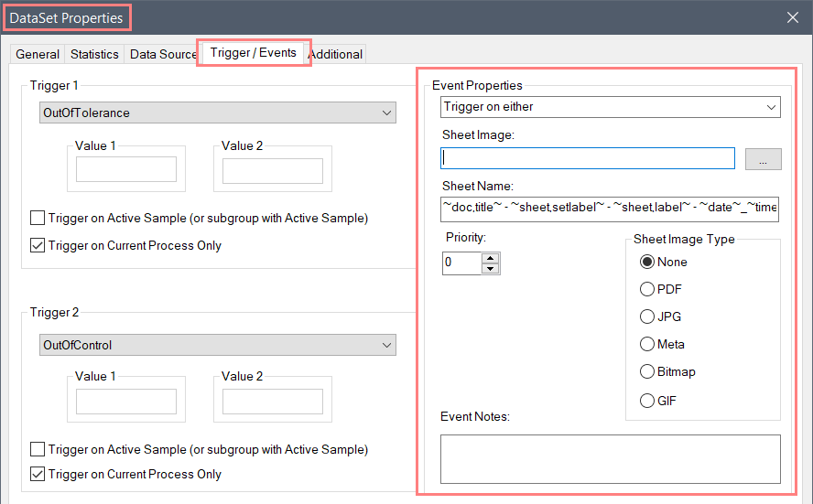Viewport: 813px width, 504px height.
Task: Open the Statistics tab
Action: [x=94, y=54]
